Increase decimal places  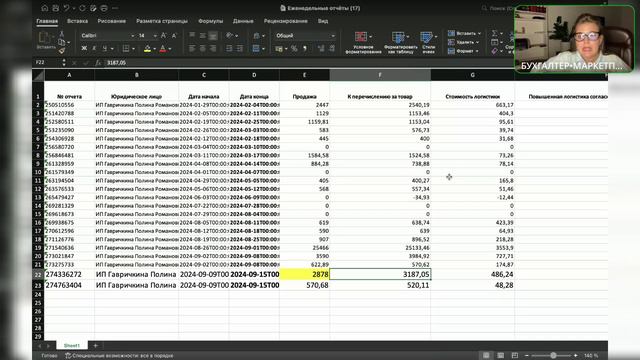coord(321,49)
